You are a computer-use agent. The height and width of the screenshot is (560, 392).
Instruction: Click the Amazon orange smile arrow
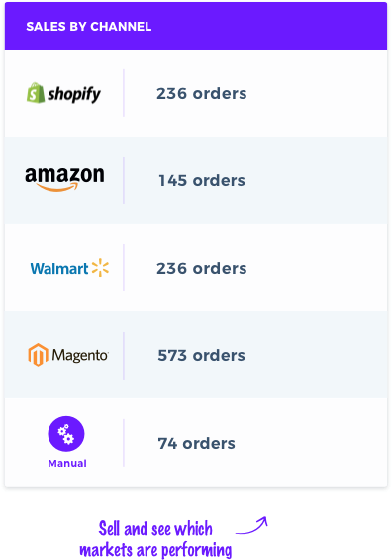[x=57, y=187]
